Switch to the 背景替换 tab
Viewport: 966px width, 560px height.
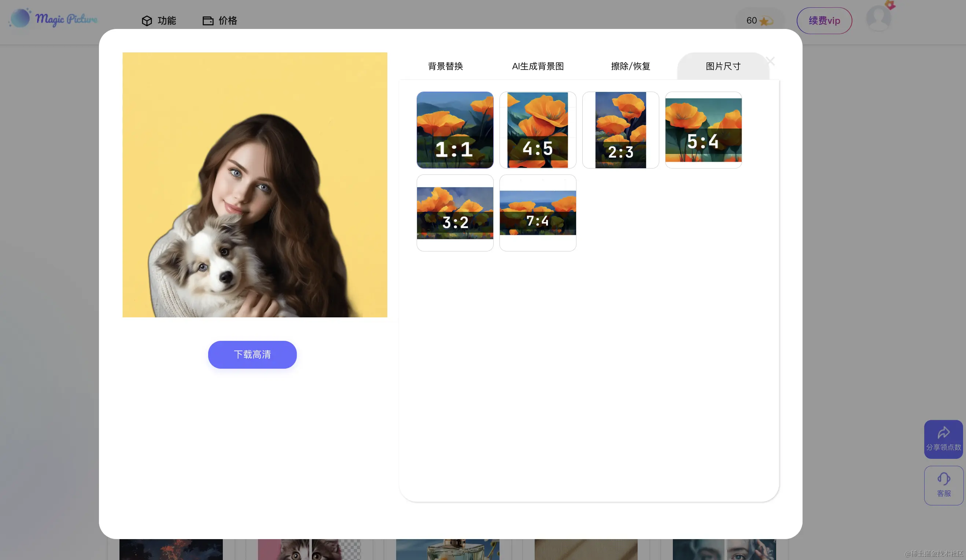[x=445, y=66]
